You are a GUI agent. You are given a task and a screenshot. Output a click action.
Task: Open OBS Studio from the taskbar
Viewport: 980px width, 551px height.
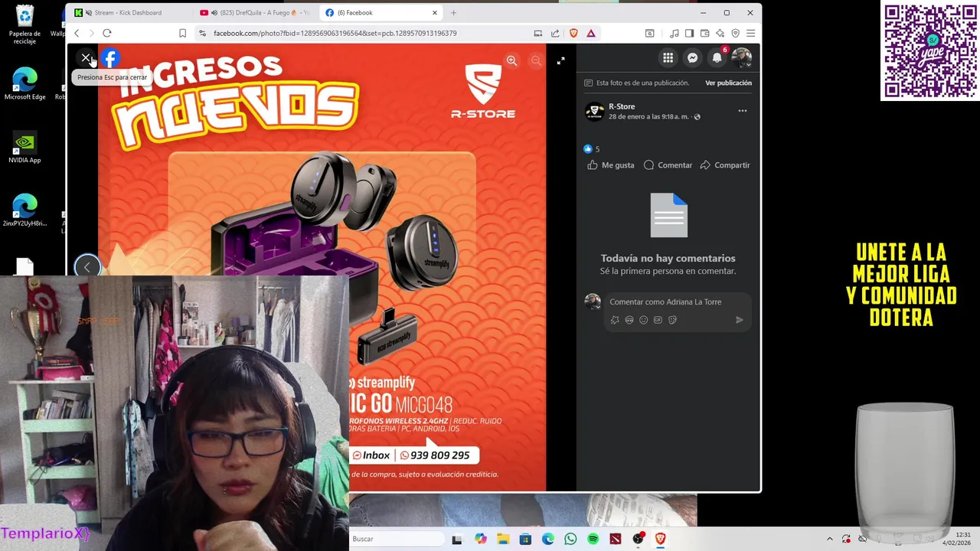[639, 540]
